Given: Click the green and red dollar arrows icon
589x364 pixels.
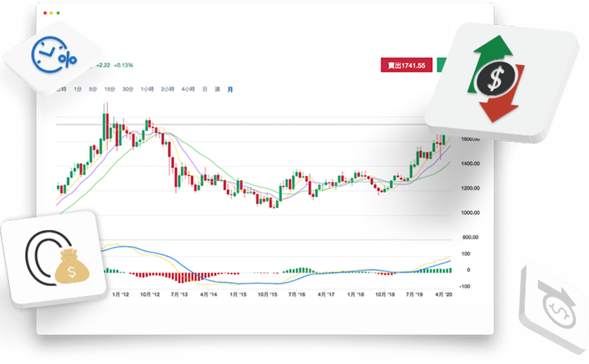Looking at the screenshot, I should coord(496,78).
